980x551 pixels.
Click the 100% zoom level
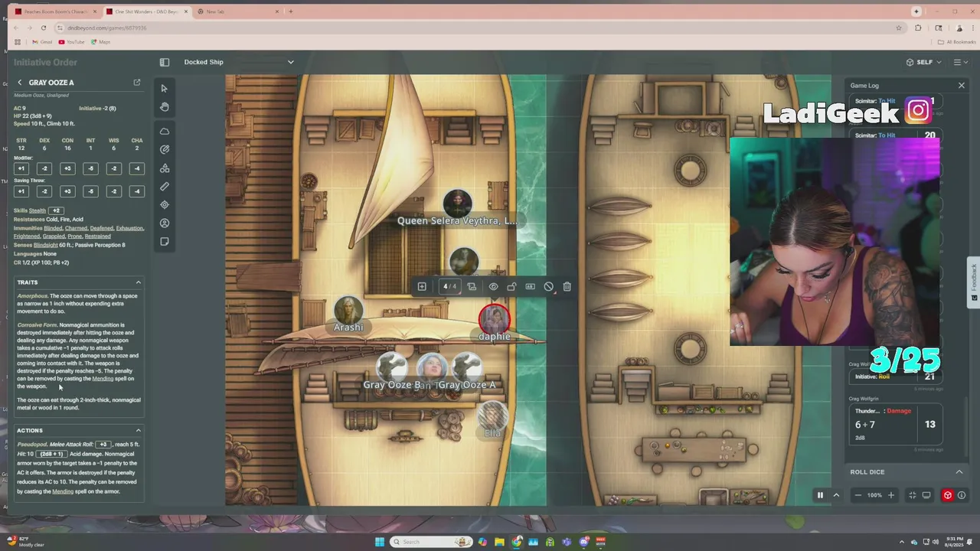pyautogui.click(x=874, y=495)
